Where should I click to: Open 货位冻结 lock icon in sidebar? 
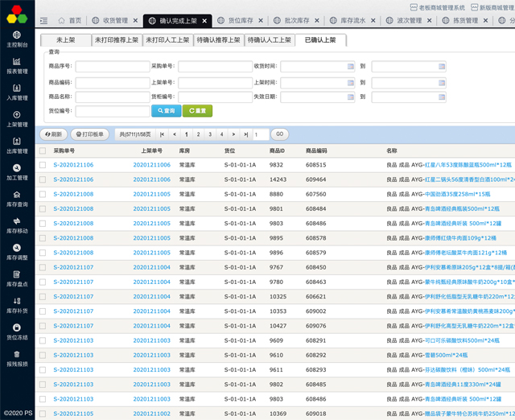pyautogui.click(x=17, y=331)
